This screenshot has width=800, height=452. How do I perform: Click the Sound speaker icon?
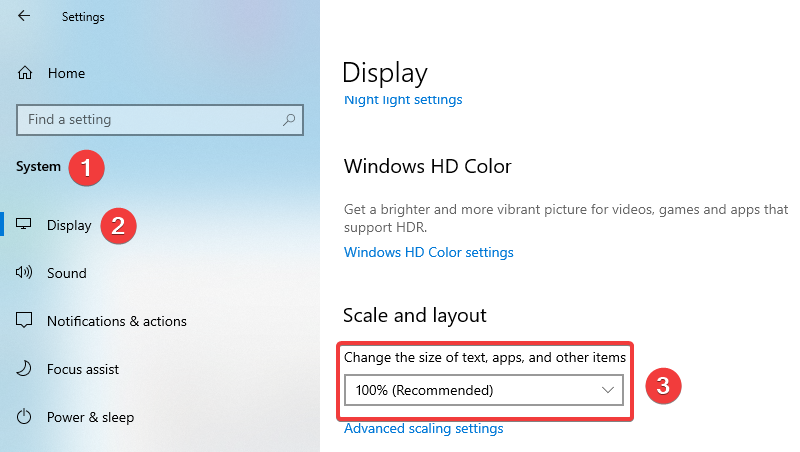(23, 272)
